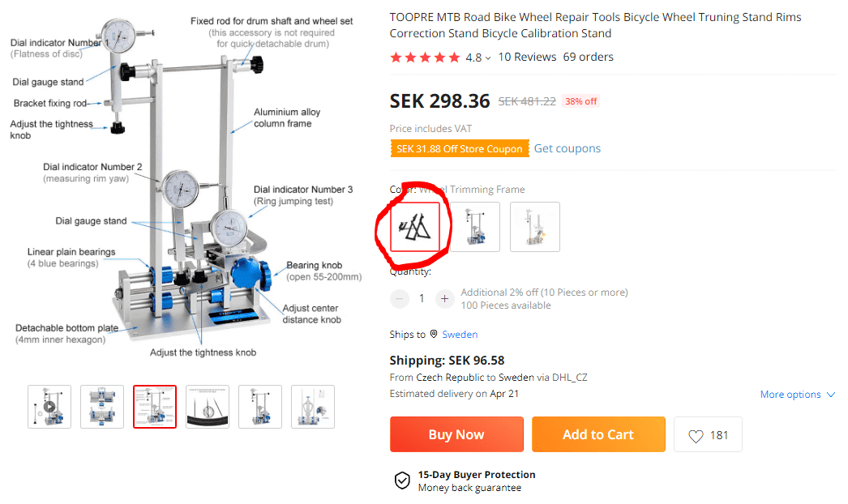Click the minus quantity icon

(400, 299)
